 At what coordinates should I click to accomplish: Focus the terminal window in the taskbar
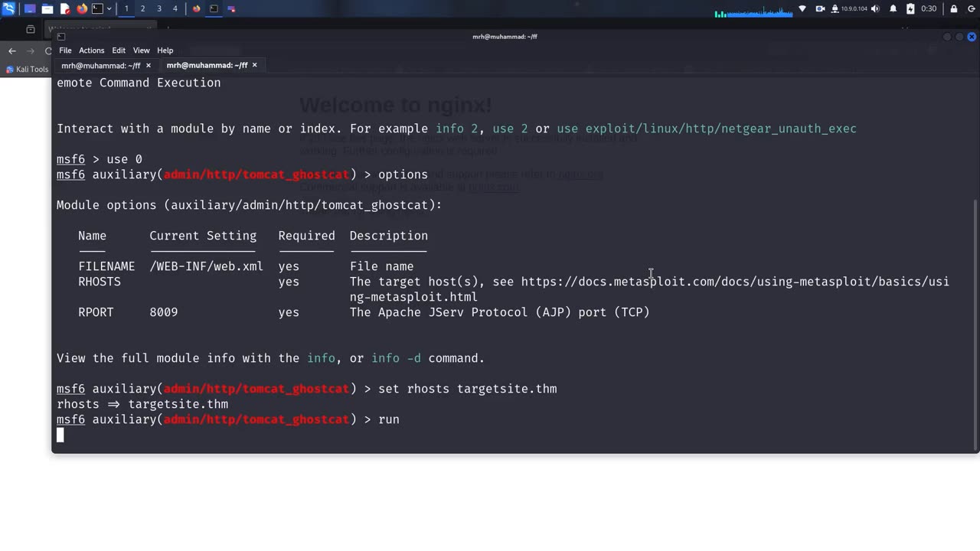click(214, 8)
